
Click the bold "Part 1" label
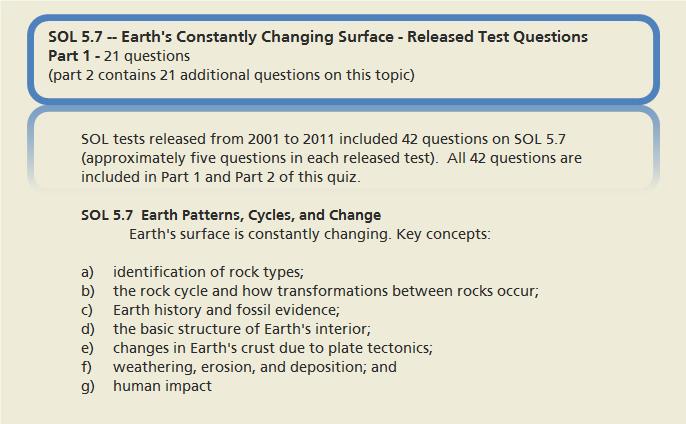71,56
